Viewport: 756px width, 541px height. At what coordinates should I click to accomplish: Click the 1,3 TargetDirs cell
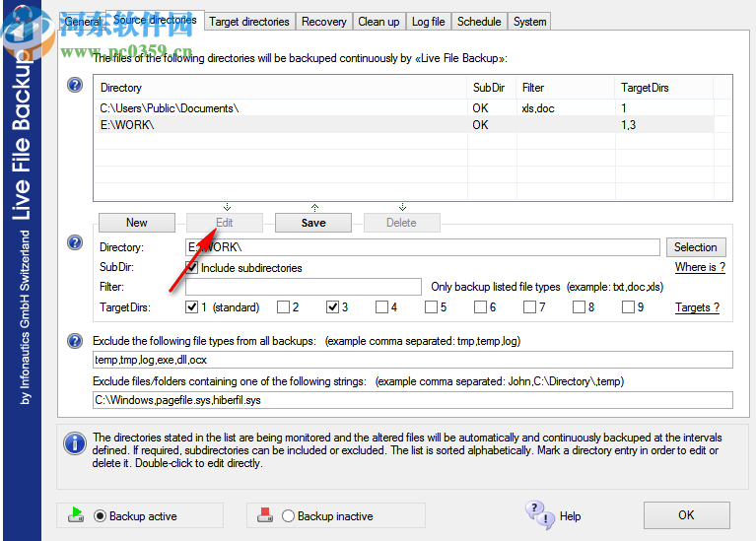664,125
